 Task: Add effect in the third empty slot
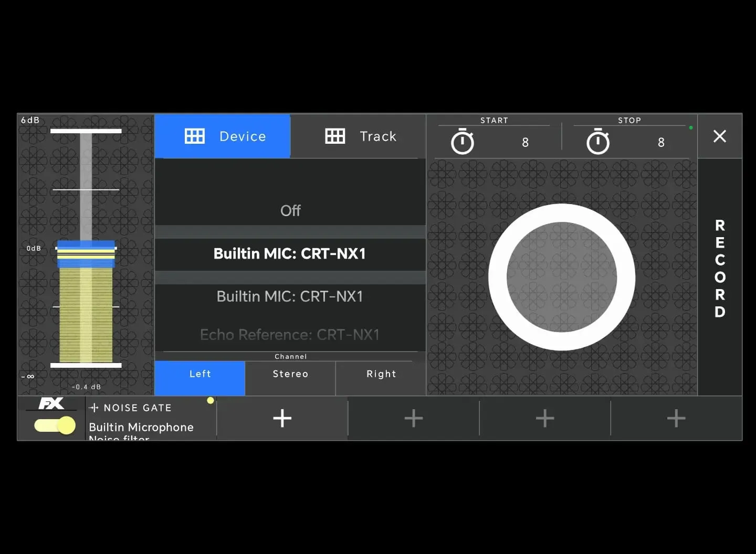(x=545, y=418)
